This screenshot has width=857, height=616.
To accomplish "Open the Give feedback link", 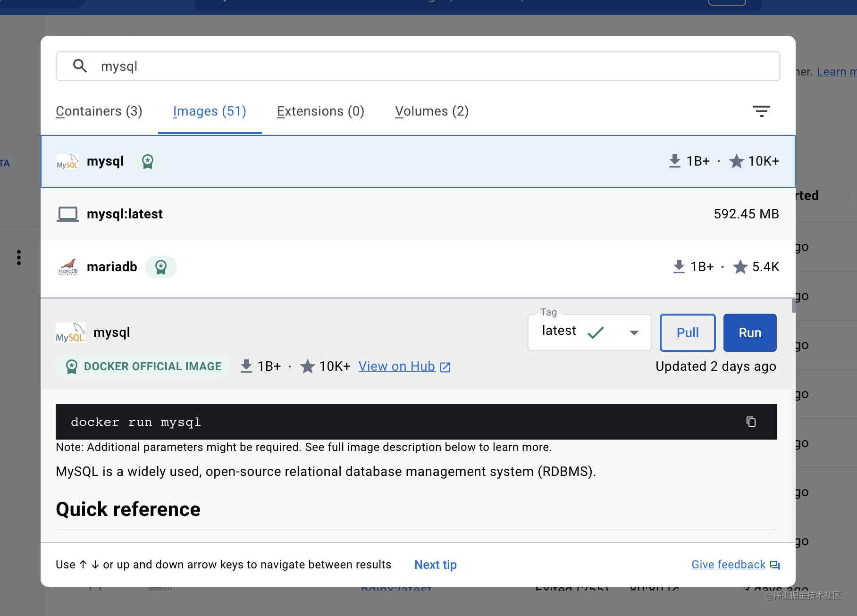I will 729,565.
